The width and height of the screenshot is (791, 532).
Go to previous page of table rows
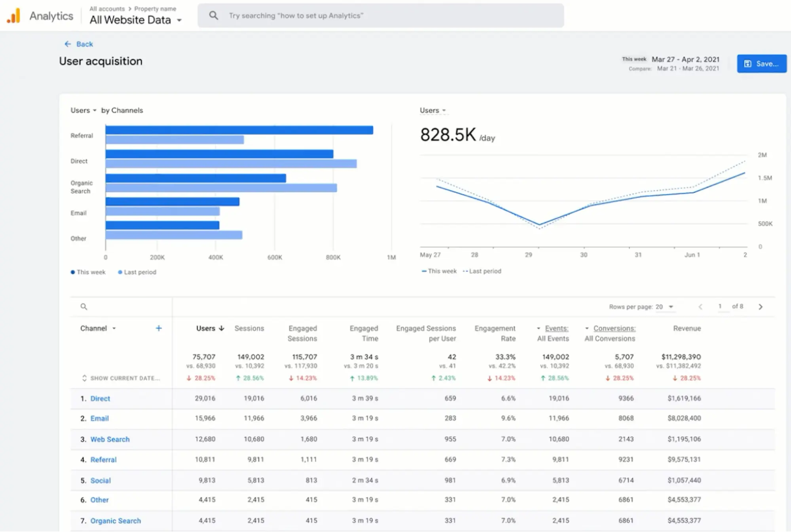click(x=700, y=307)
